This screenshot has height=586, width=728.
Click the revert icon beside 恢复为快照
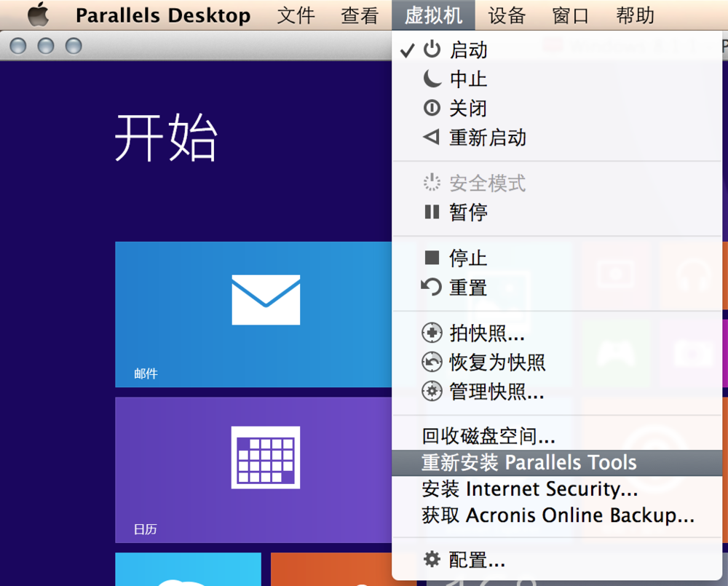click(432, 362)
